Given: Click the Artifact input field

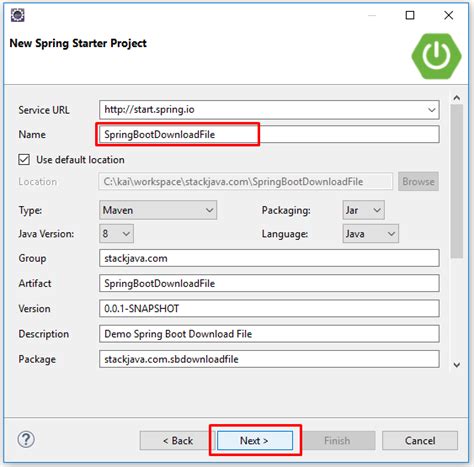Looking at the screenshot, I should pyautogui.click(x=269, y=283).
